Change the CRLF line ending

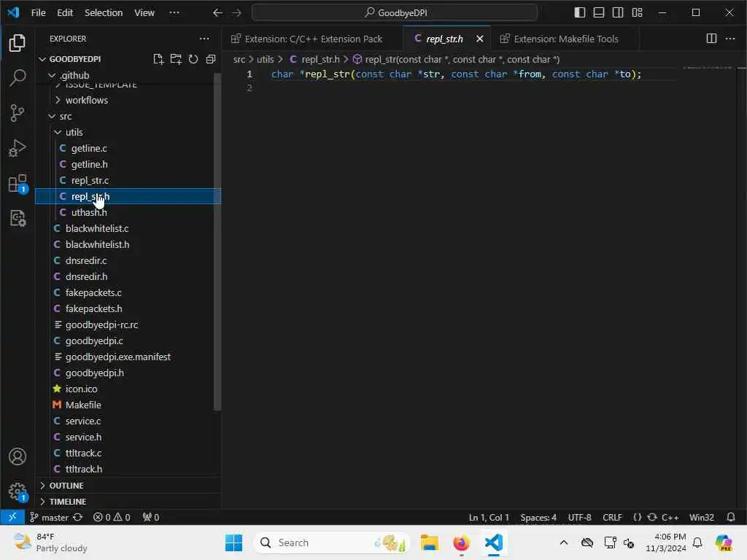[612, 517]
